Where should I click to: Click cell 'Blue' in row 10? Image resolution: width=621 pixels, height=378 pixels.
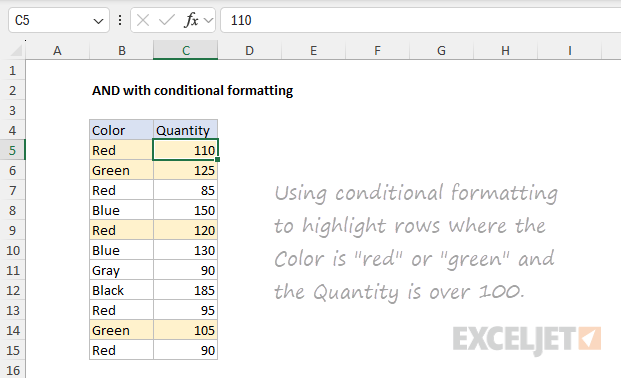pyautogui.click(x=122, y=250)
